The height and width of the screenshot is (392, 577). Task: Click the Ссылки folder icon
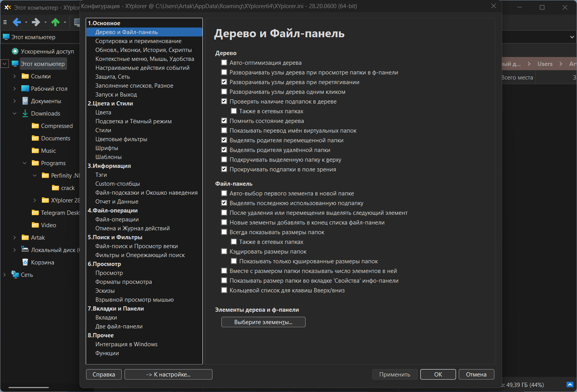point(25,76)
